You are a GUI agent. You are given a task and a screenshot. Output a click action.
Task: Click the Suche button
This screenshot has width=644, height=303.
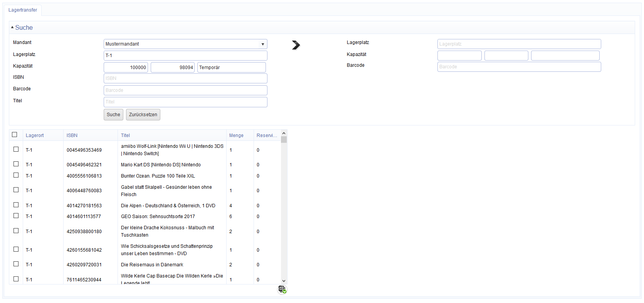[113, 115]
